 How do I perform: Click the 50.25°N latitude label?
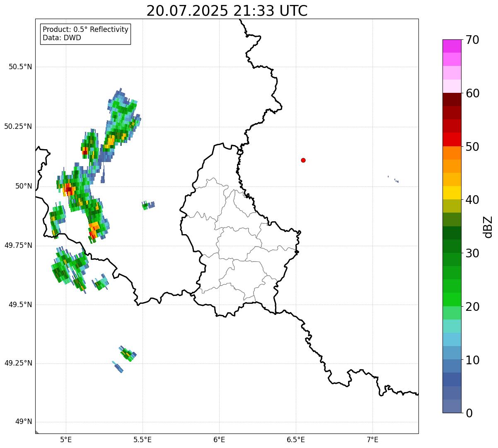(18, 126)
